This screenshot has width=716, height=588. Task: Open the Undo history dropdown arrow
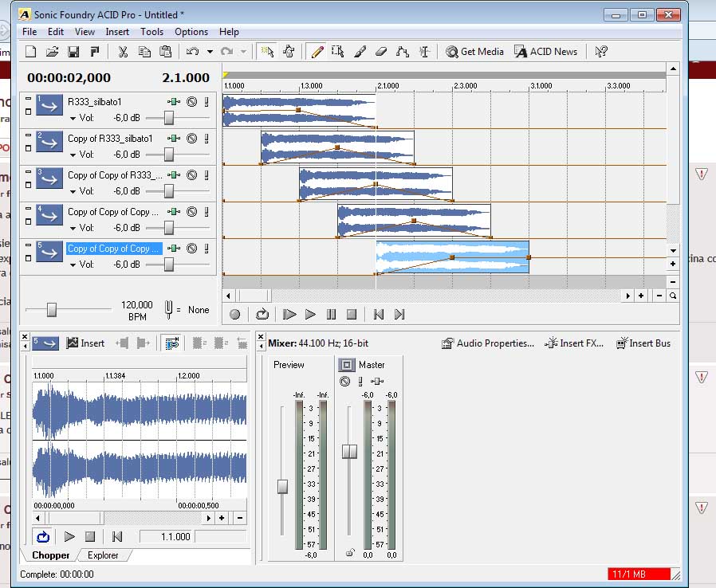click(x=210, y=52)
